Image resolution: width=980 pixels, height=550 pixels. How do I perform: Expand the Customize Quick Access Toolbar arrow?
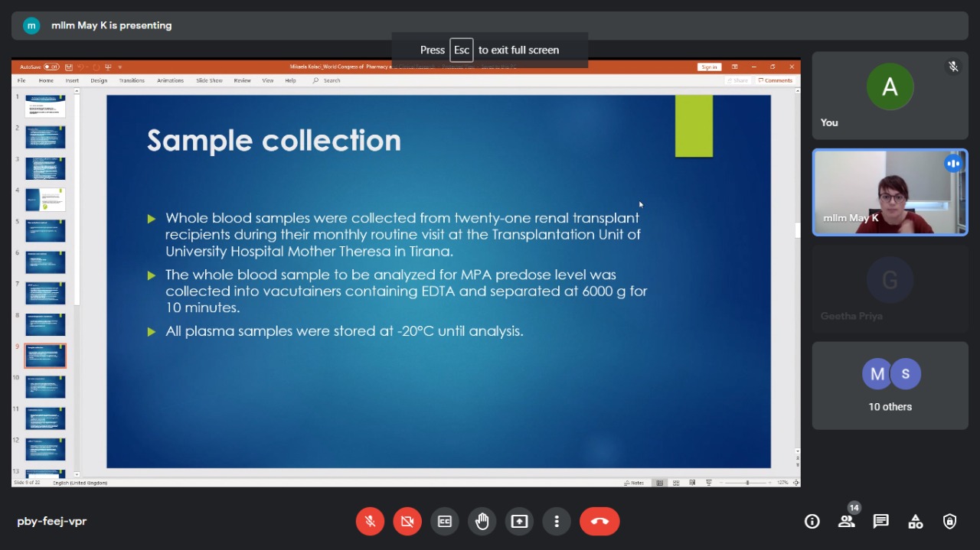(x=120, y=67)
